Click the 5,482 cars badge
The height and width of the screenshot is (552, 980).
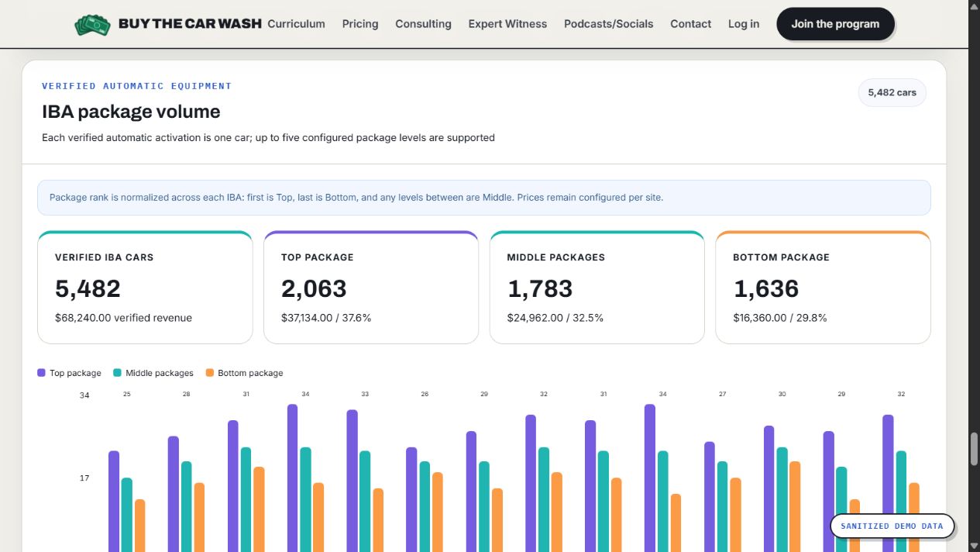[892, 92]
